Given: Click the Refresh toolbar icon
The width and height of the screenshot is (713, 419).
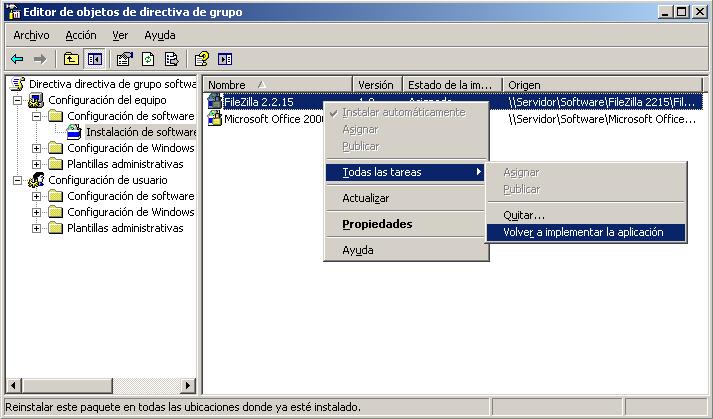Looking at the screenshot, I should coord(148,59).
